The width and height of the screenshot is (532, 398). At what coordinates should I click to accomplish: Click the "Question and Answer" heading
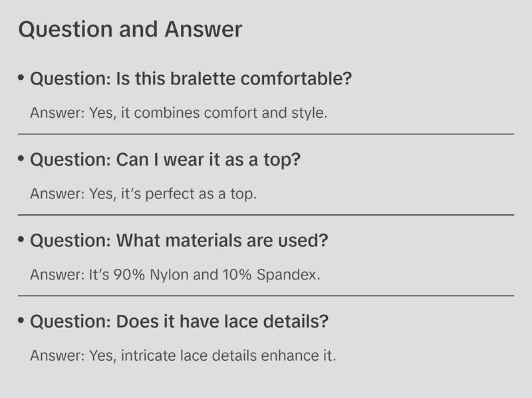point(130,30)
